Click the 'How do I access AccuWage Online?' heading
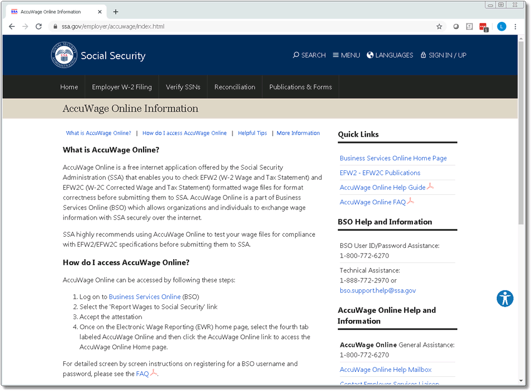The width and height of the screenshot is (532, 392). coord(126,262)
